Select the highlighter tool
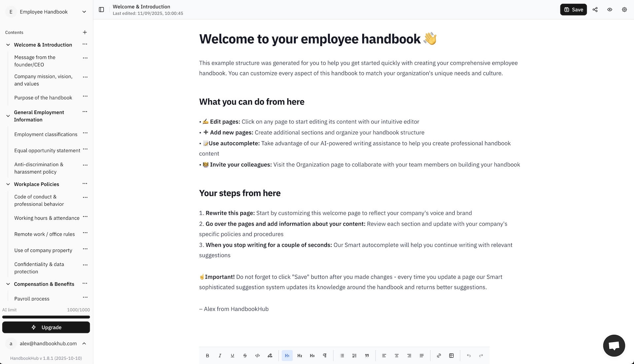The image size is (634, 364). [270, 355]
